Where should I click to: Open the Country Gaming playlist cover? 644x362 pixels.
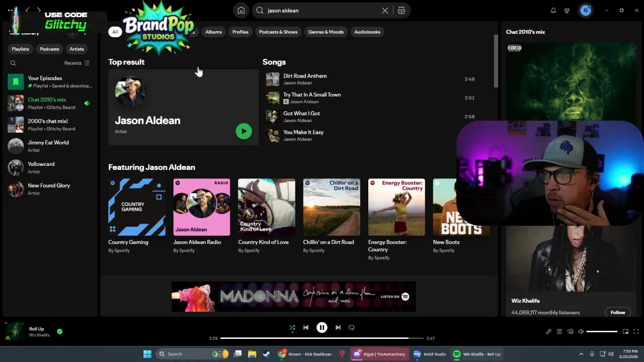pos(137,207)
